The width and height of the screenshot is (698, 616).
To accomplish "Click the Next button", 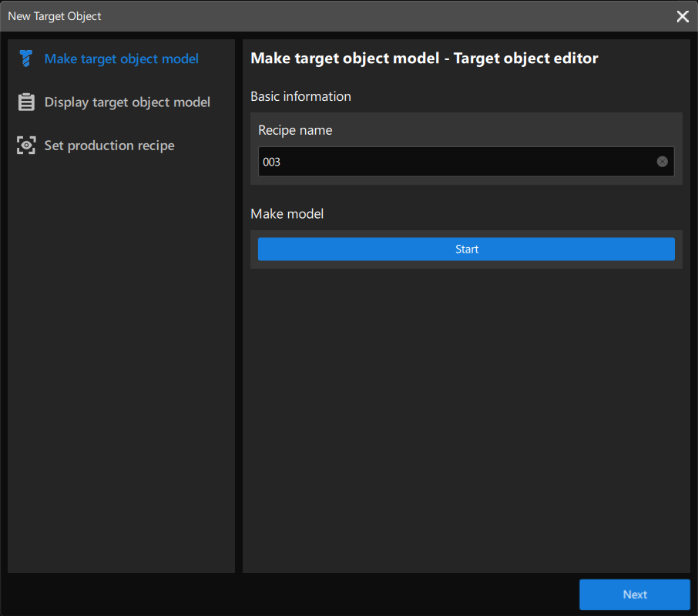I will click(634, 594).
